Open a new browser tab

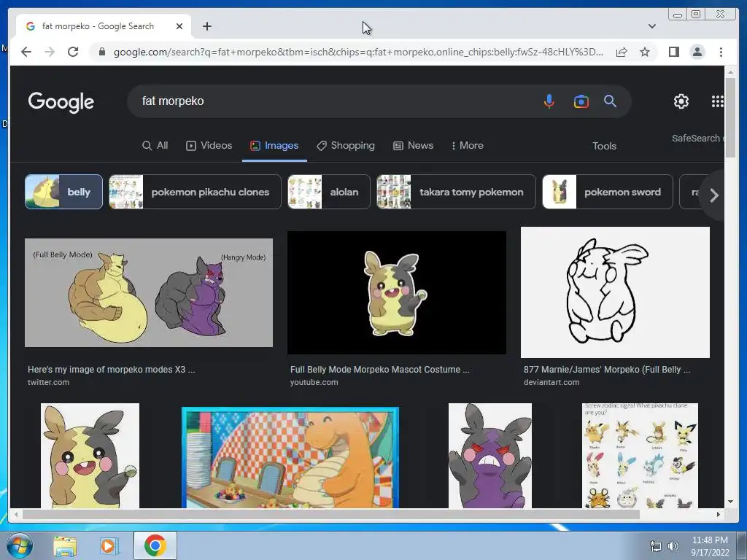pyautogui.click(x=206, y=26)
